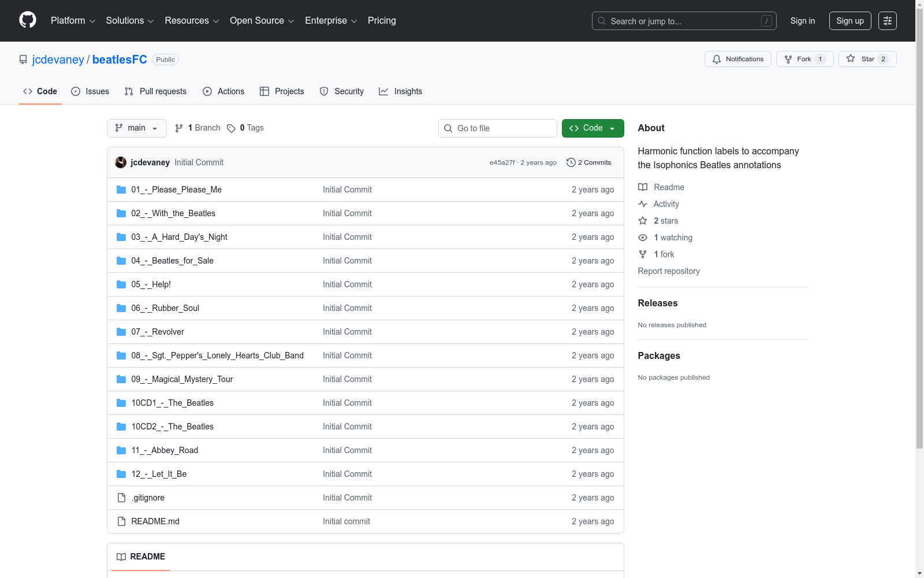Select the README tab below file list
The image size is (924, 578).
click(x=141, y=557)
